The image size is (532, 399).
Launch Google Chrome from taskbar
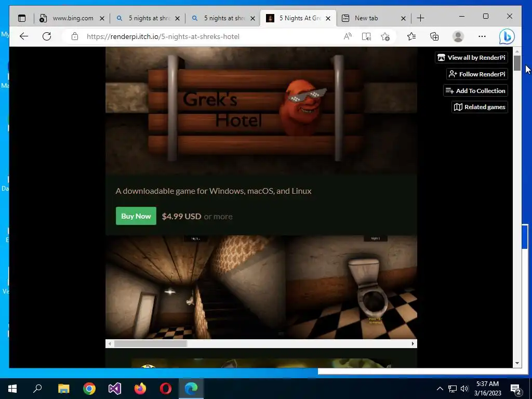[x=89, y=389]
